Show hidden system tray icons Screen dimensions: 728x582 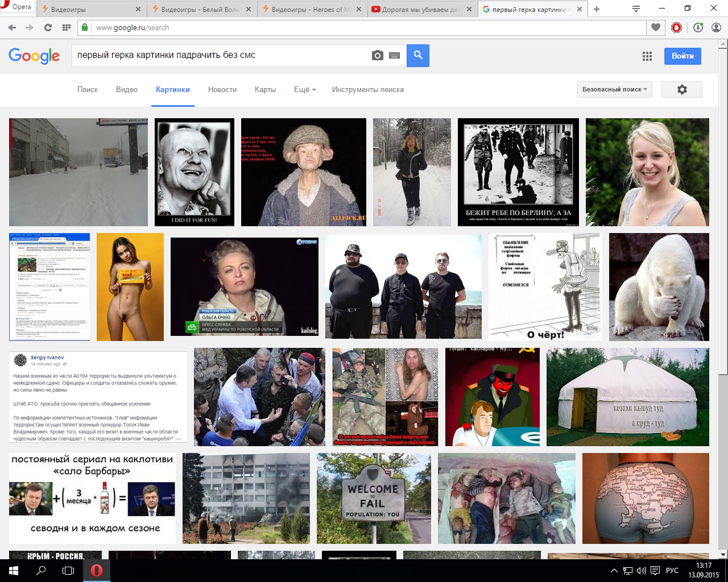614,571
